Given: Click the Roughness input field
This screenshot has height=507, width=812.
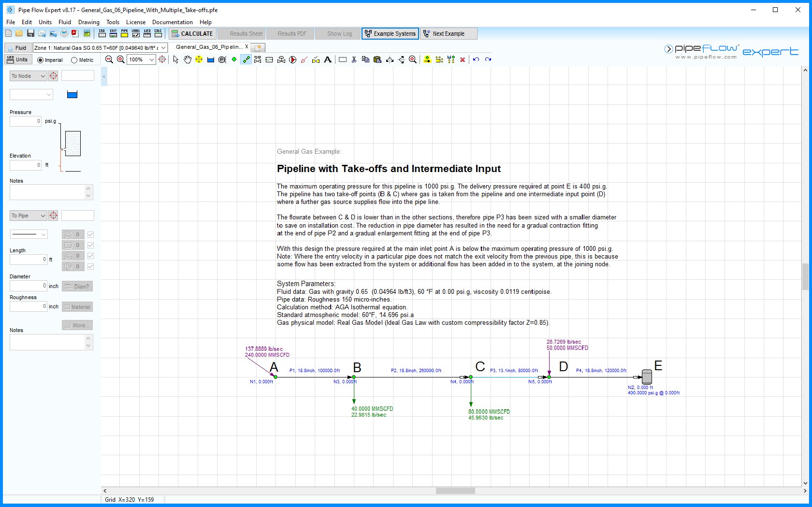Looking at the screenshot, I should pos(29,306).
